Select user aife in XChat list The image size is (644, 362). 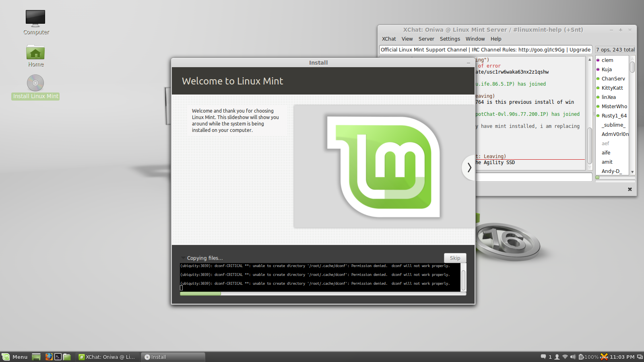tap(612, 153)
